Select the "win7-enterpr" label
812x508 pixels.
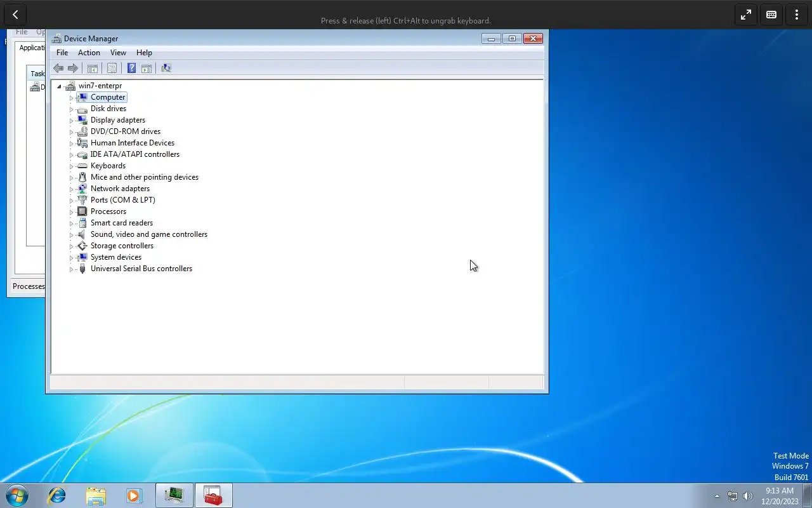pos(100,86)
